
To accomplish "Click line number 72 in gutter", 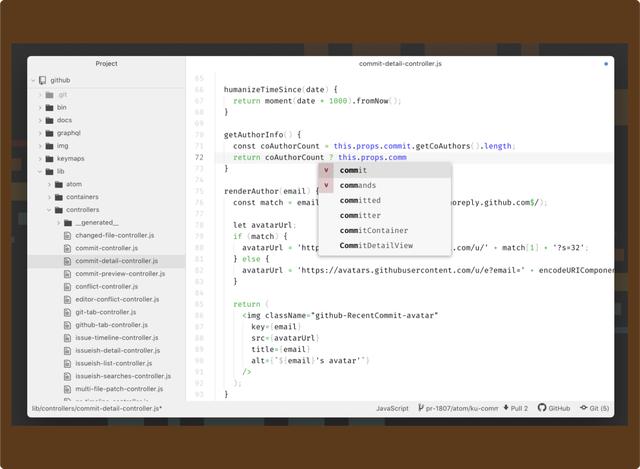I will [x=199, y=157].
